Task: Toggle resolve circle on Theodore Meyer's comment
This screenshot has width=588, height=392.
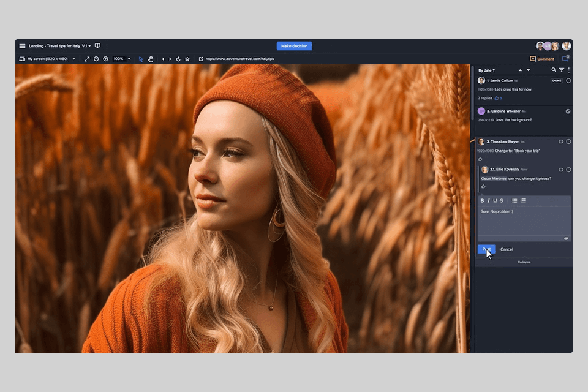Action: (568, 141)
